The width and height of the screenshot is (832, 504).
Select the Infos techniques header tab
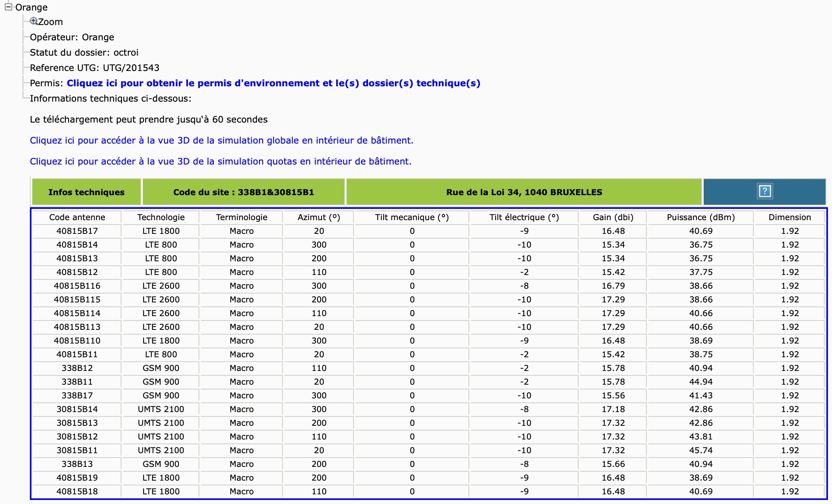pos(86,192)
